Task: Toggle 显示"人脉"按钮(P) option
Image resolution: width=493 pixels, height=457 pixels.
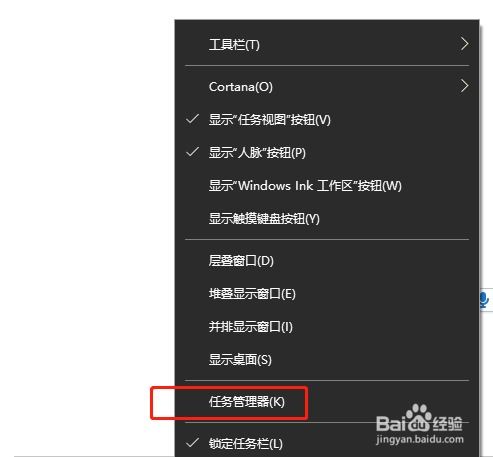Action: 327,152
